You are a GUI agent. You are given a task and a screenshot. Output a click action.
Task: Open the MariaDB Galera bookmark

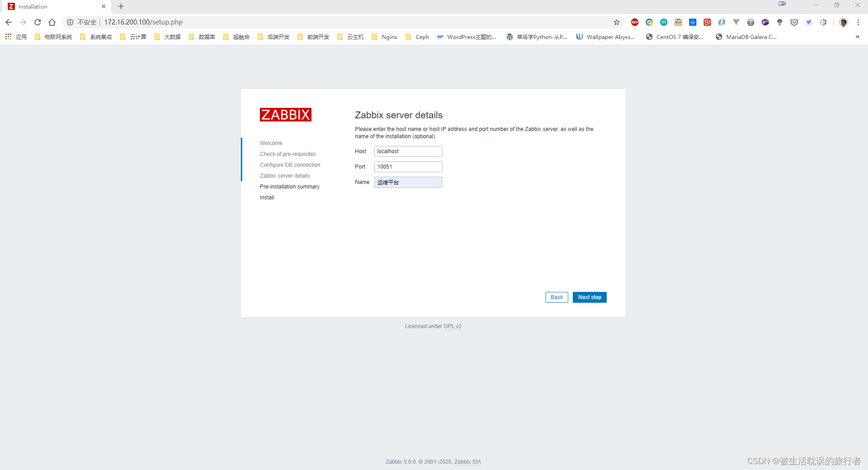pyautogui.click(x=746, y=37)
